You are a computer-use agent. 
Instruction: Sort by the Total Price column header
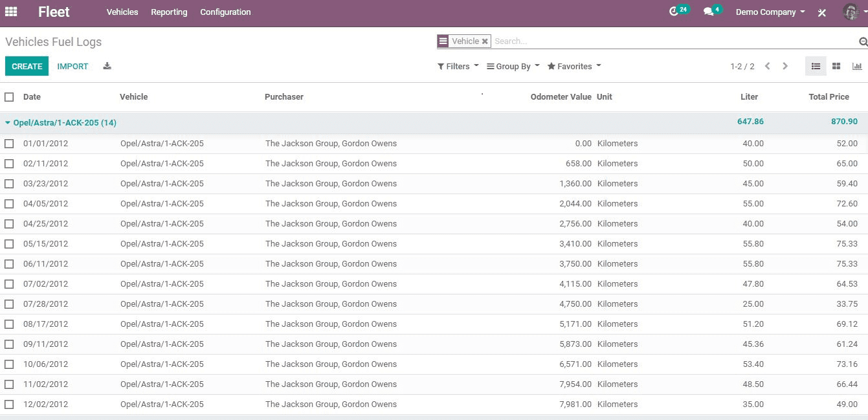coord(829,97)
